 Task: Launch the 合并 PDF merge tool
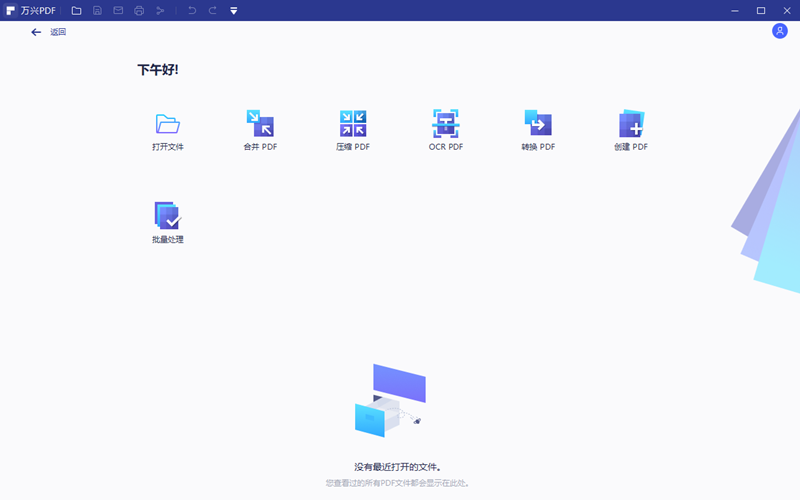[260, 124]
